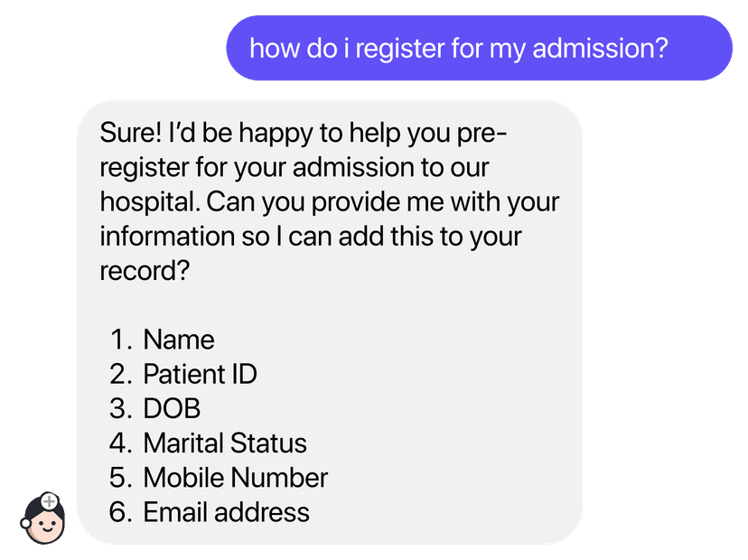Select the "Marital Status" list item
This screenshot has width=748, height=560.
225,443
